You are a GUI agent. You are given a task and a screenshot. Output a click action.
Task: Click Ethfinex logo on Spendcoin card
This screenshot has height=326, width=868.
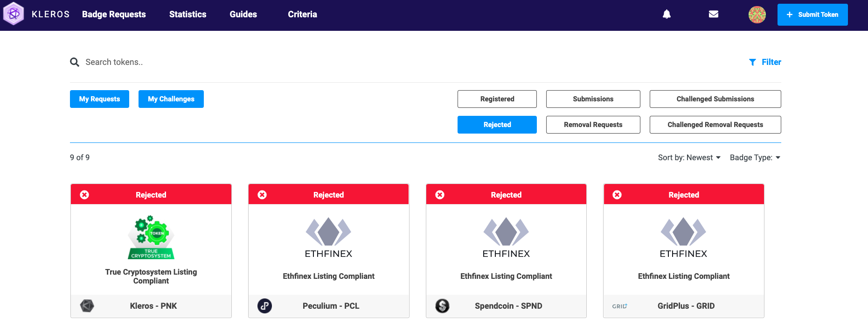point(506,238)
